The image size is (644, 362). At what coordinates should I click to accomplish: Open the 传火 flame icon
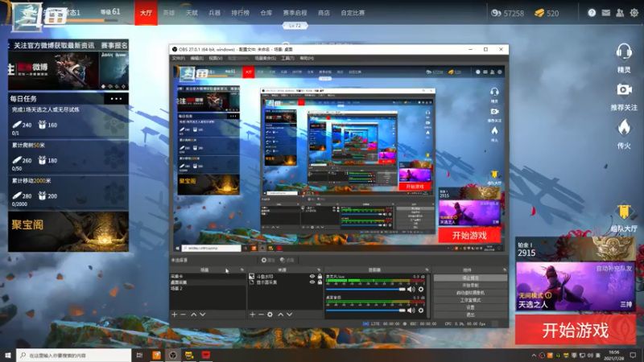624,128
